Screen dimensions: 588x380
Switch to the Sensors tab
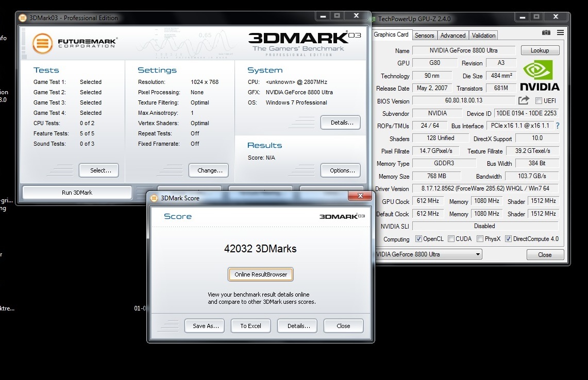pos(424,36)
